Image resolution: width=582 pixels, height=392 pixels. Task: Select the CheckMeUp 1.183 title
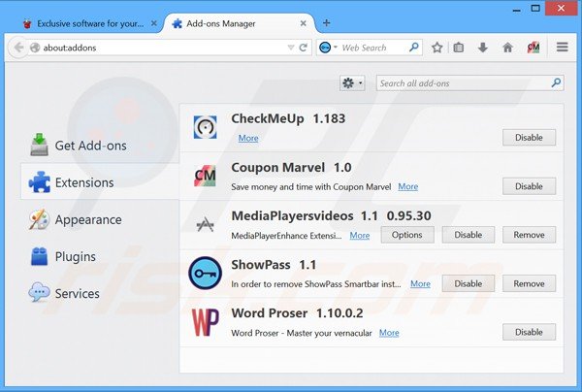pos(288,118)
